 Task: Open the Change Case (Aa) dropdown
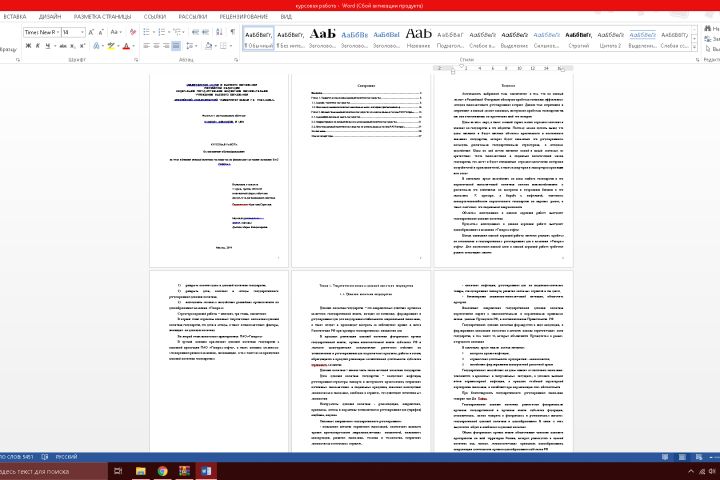click(115, 32)
